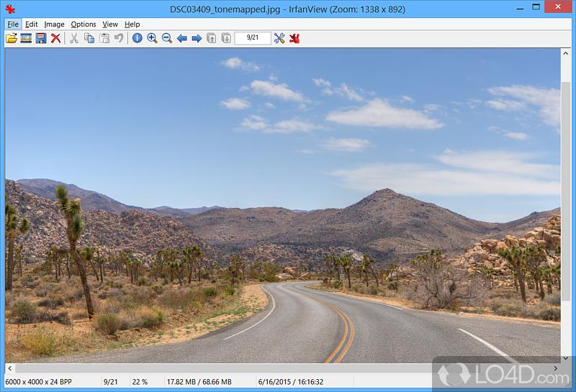Zoom in with the magnifier plus icon
This screenshot has height=392, width=576.
click(152, 38)
